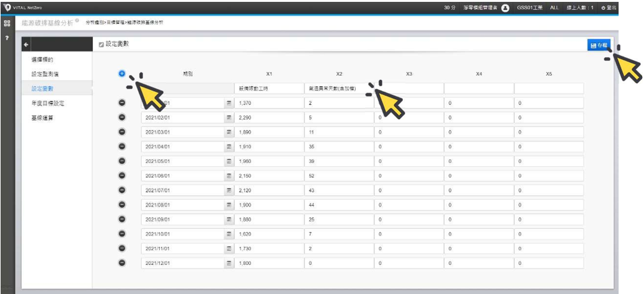Image resolution: width=644 pixels, height=294 pixels.
Task: Select the 基線運算 sidebar item
Action: click(42, 118)
